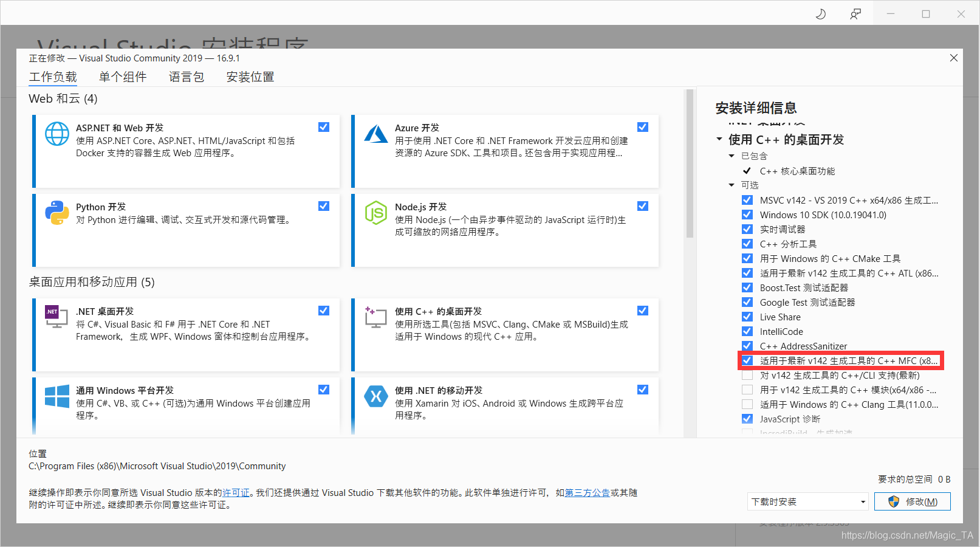980x547 pixels.
Task: Toggle C++ 分析工具 checkbox
Action: click(747, 244)
